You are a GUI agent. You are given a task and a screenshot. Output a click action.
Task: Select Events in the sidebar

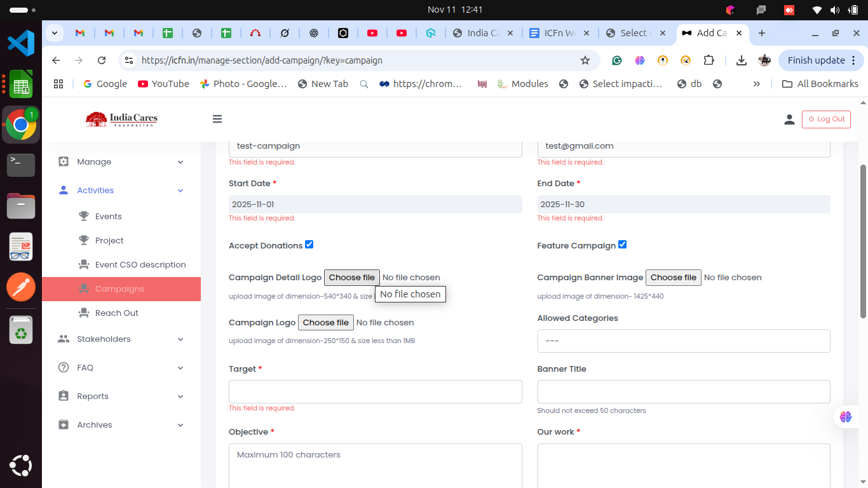coord(108,217)
